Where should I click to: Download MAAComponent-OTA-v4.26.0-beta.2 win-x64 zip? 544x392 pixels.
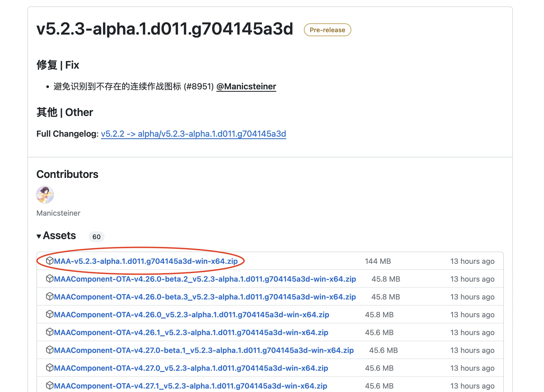click(205, 279)
